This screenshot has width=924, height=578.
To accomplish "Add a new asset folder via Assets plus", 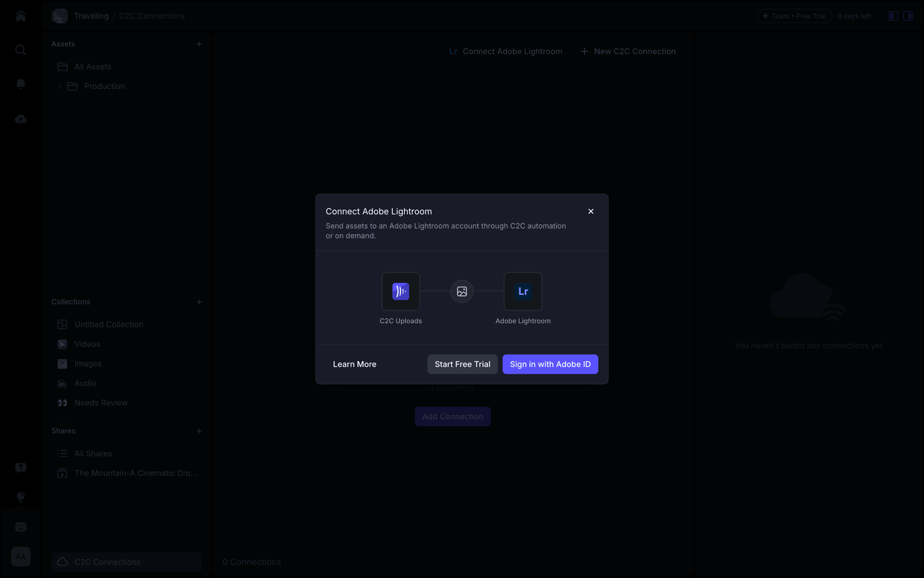I will point(199,44).
